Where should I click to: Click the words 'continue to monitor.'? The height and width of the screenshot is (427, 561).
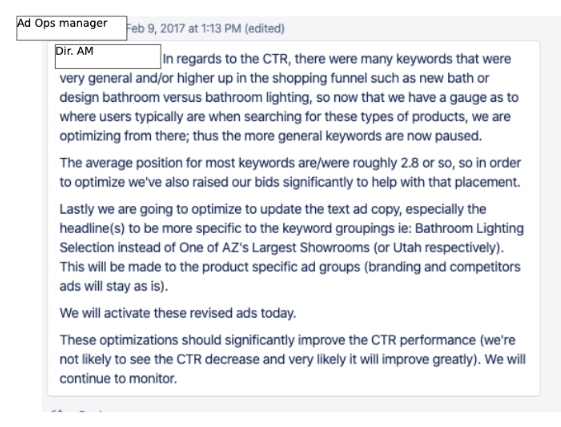click(118, 378)
